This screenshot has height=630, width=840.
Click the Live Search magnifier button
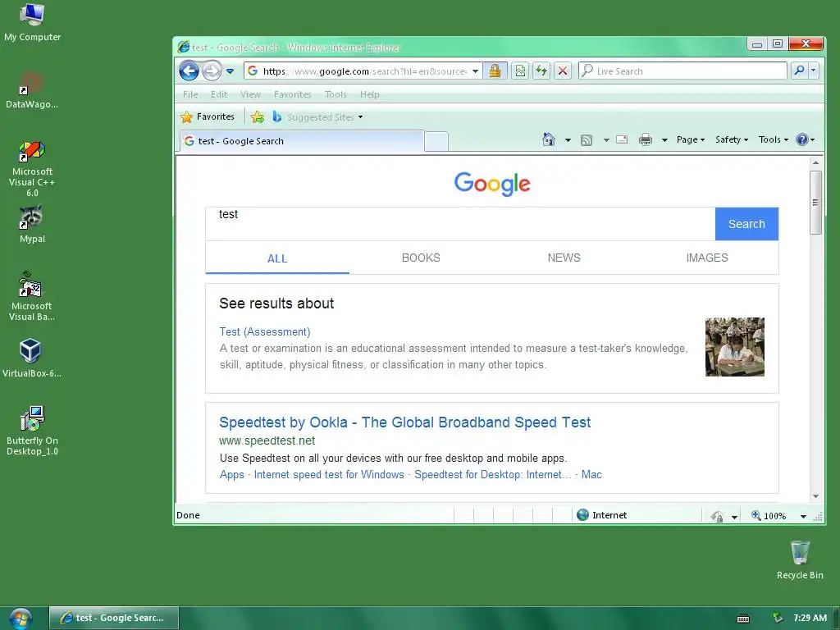pyautogui.click(x=799, y=71)
